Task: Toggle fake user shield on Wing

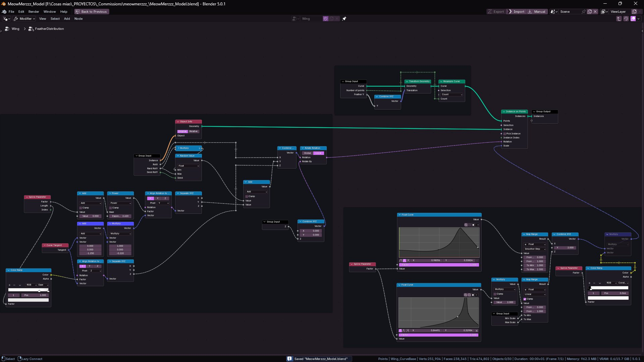Action: [325, 19]
